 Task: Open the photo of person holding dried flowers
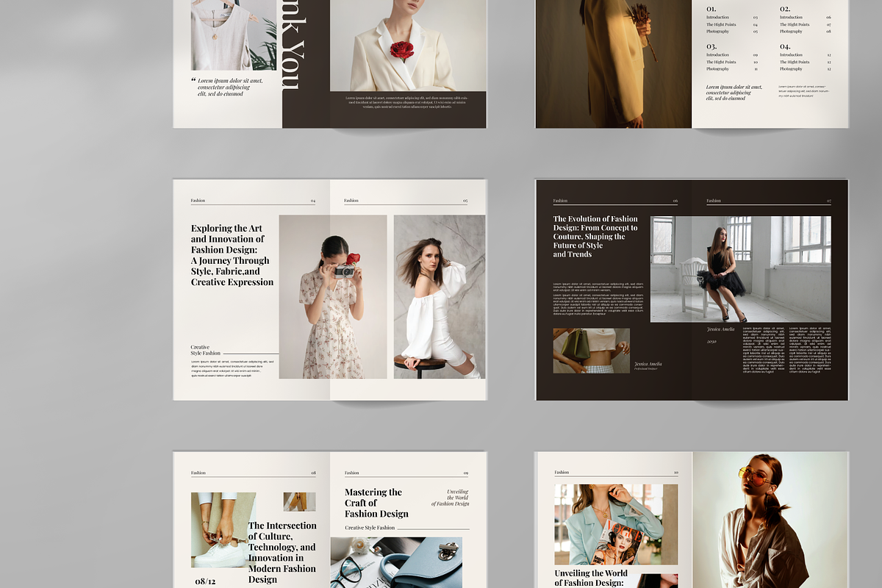point(614,64)
